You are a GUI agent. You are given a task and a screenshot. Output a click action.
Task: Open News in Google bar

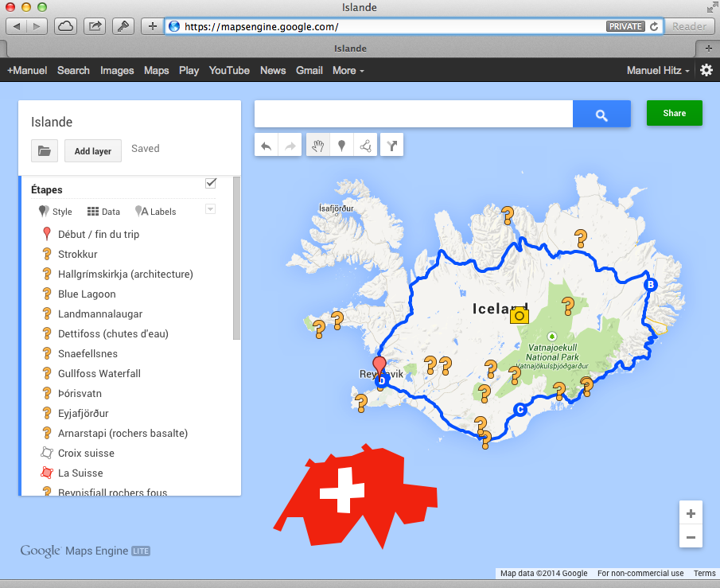[273, 70]
